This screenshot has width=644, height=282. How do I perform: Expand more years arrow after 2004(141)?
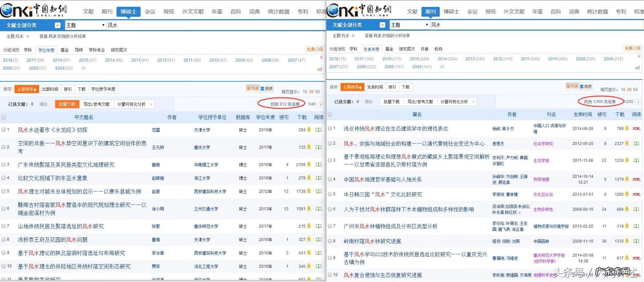pyautogui.click(x=442, y=67)
